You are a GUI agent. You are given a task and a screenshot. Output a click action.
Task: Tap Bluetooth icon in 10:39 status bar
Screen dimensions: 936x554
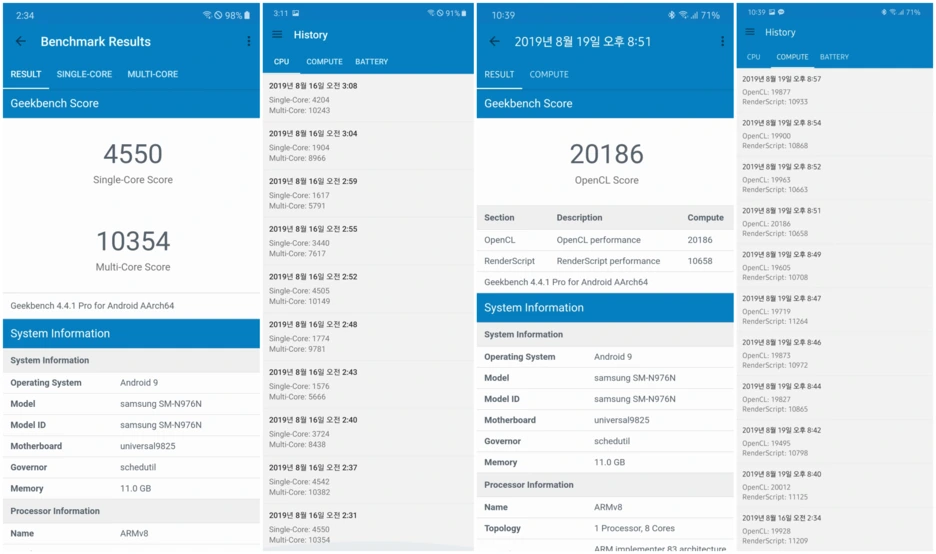[x=672, y=16]
